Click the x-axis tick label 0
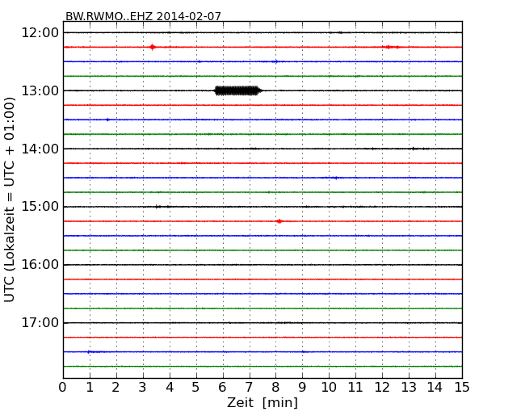The width and height of the screenshot is (525, 420). click(63, 387)
